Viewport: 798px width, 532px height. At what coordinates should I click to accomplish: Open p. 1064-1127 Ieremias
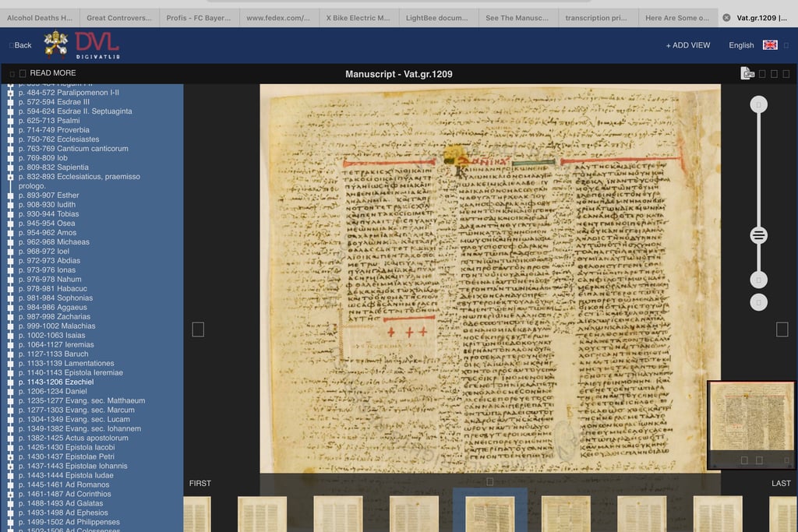[56, 344]
